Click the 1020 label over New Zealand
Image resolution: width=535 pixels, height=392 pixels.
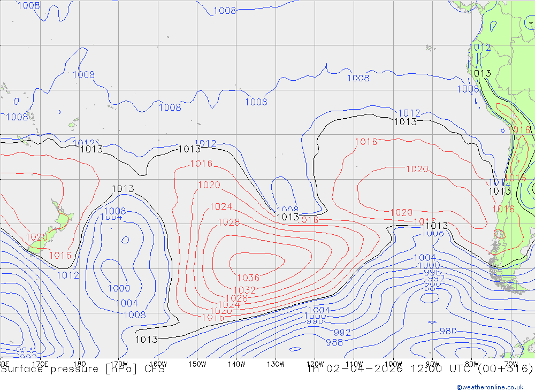(x=37, y=237)
